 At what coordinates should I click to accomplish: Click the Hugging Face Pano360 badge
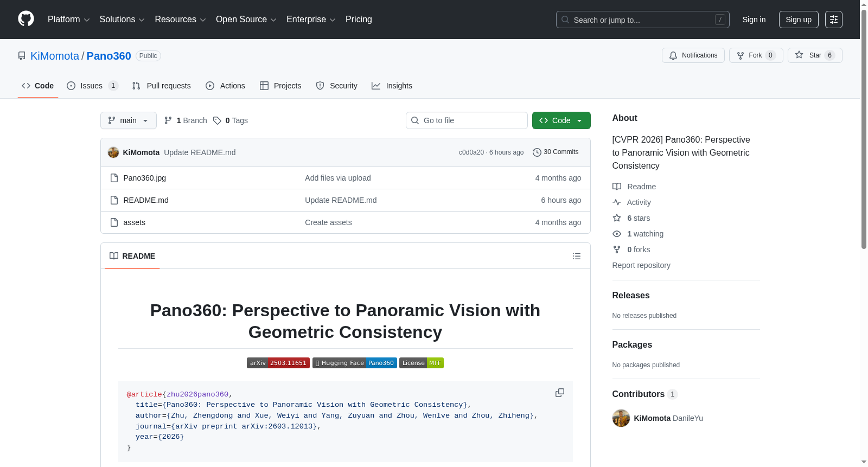coord(355,363)
